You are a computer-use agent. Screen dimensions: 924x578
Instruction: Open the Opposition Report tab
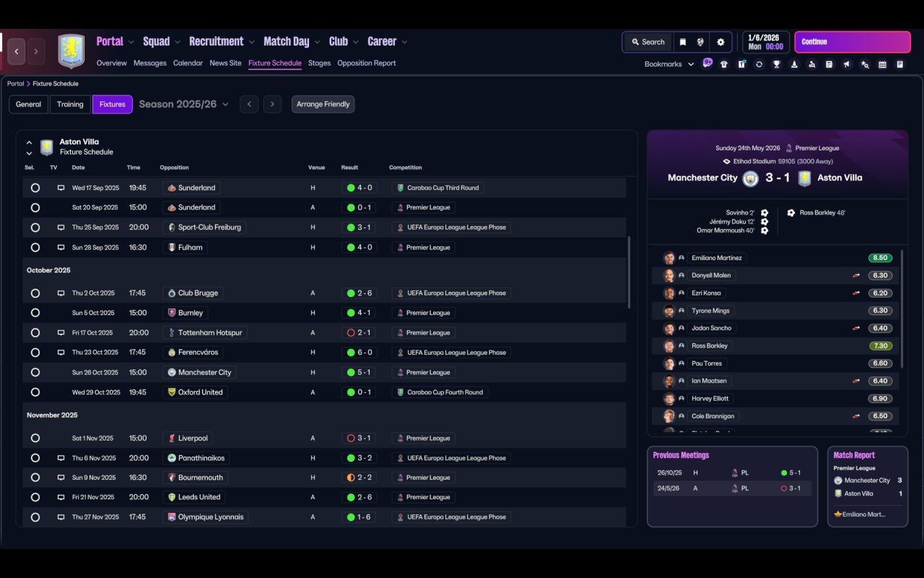tap(367, 63)
